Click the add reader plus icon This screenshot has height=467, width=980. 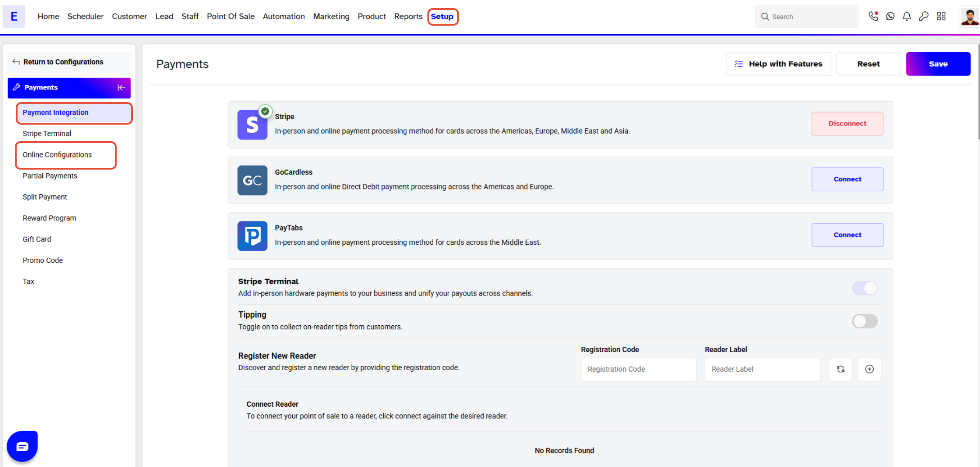tap(869, 369)
